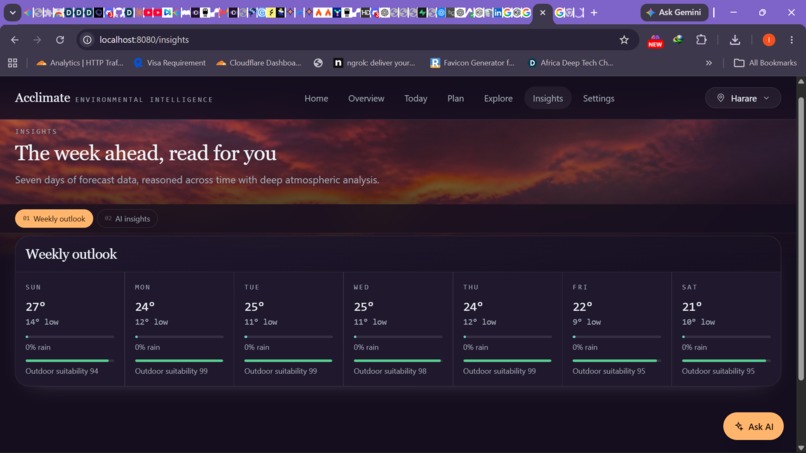Click 'Outdoor suitability 98' text
The height and width of the screenshot is (453, 806).
point(390,371)
